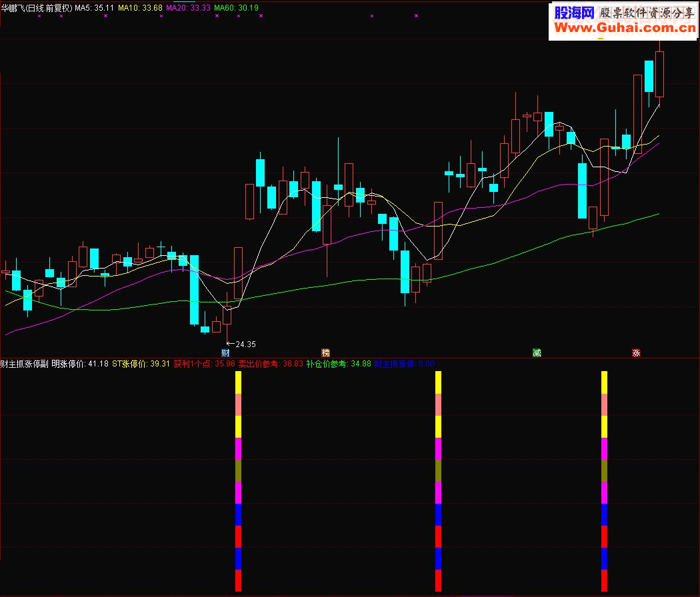Screen dimensions: 700x597
Task: Click the blue 财 event marker
Action: pyautogui.click(x=225, y=353)
